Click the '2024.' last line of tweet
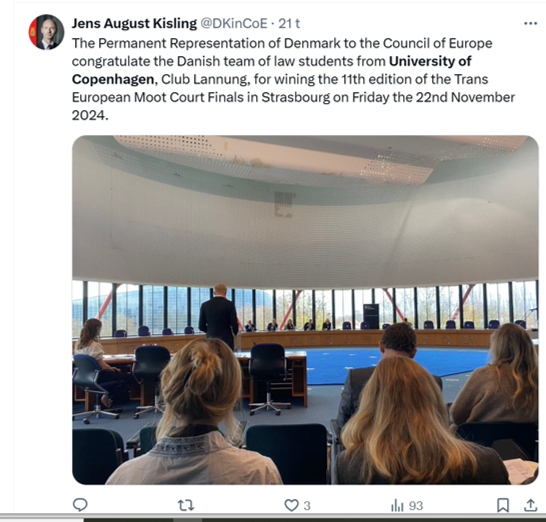546x522 pixels. (x=90, y=115)
